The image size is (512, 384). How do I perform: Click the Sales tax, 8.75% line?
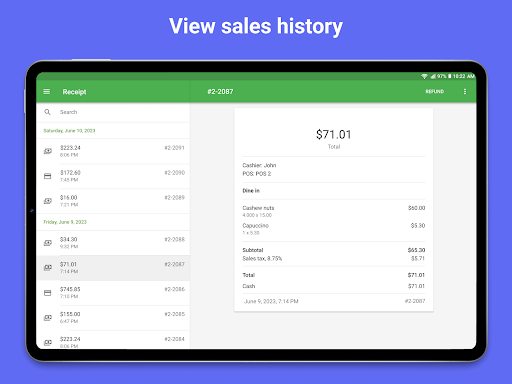pyautogui.click(x=334, y=258)
